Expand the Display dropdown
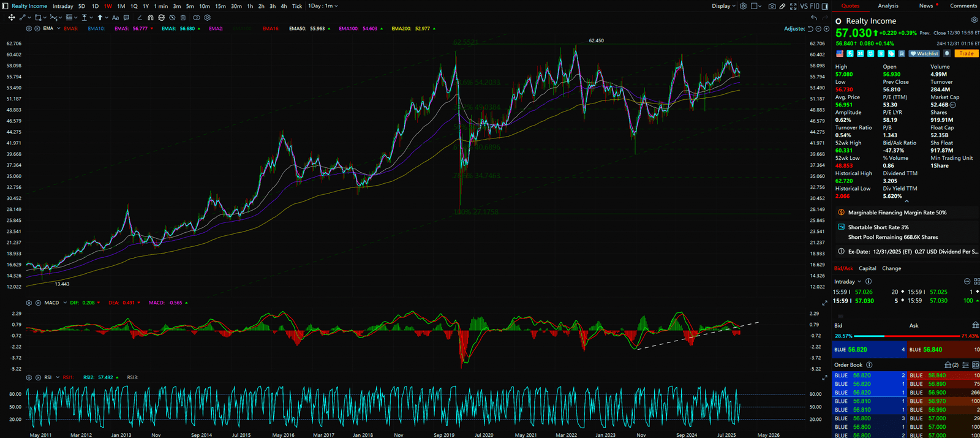This screenshot has width=980, height=438. (723, 6)
